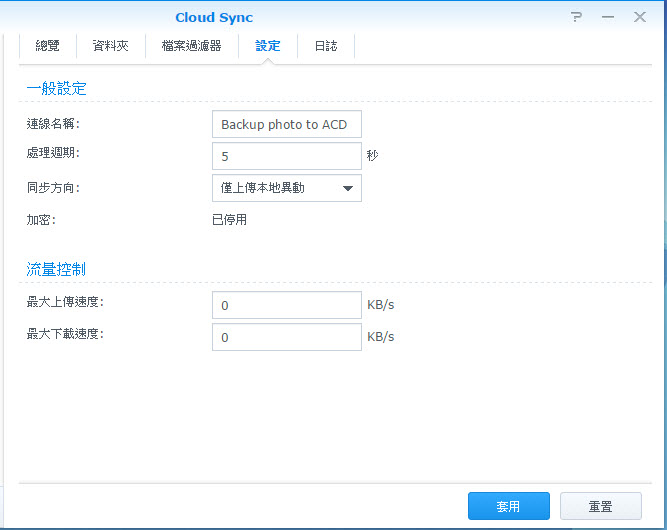Click the 最大下載速度 input field
This screenshot has height=530, width=667.
[x=287, y=337]
